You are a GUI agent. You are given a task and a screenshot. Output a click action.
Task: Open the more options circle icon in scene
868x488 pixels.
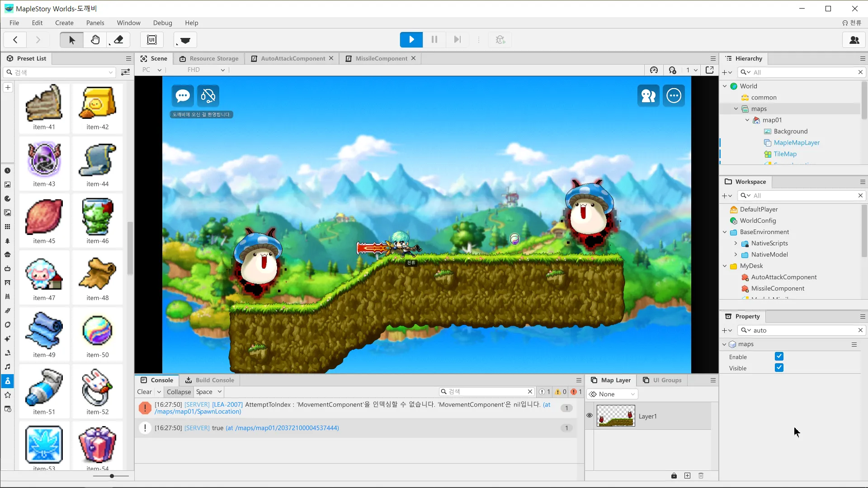pyautogui.click(x=674, y=96)
